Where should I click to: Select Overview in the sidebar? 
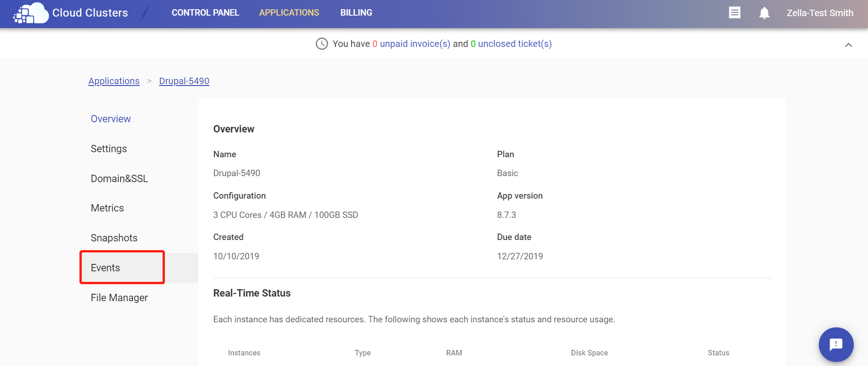point(111,119)
